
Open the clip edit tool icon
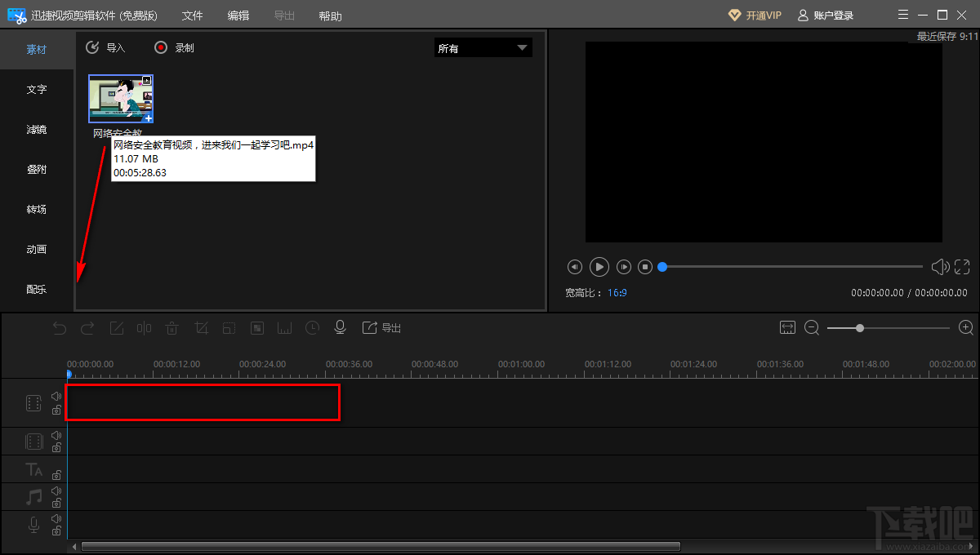[x=117, y=328]
